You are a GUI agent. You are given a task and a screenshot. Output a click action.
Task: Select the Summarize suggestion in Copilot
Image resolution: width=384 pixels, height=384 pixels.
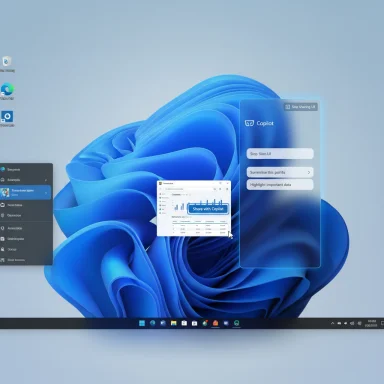point(280,172)
